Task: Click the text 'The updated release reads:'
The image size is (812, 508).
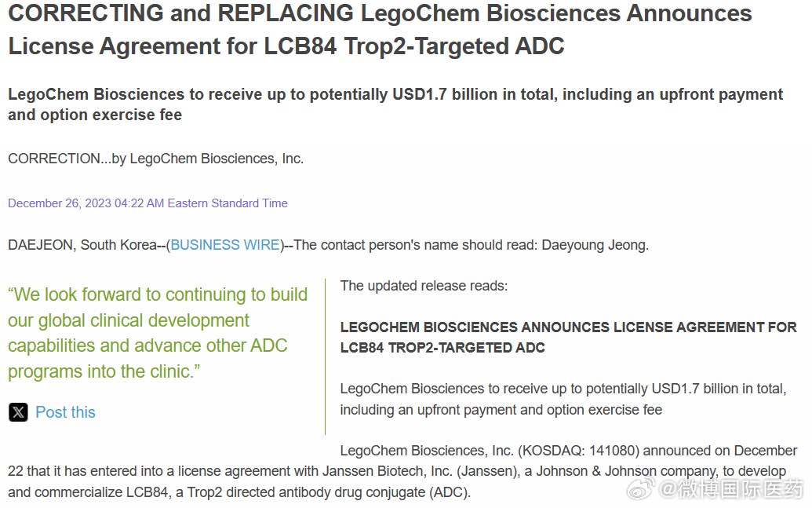Action: point(424,286)
